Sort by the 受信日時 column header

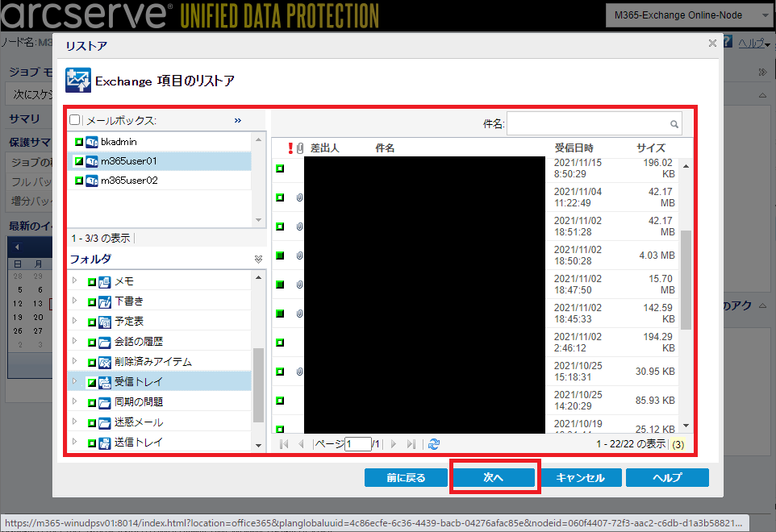click(x=574, y=148)
